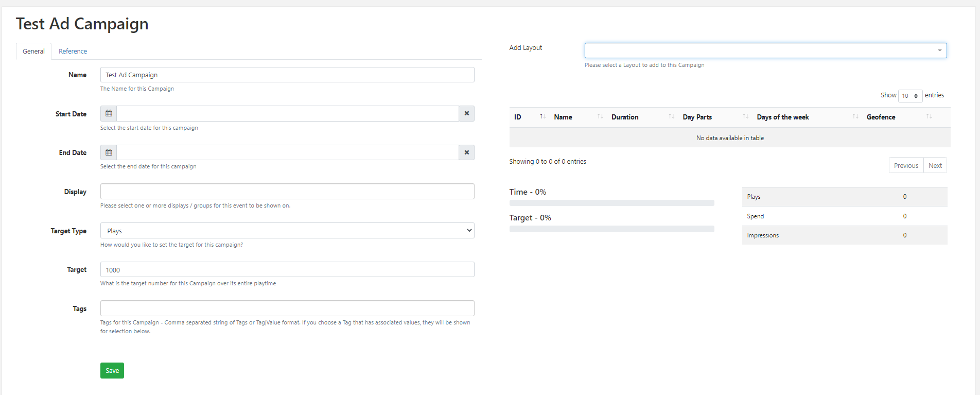This screenshot has width=980, height=395.
Task: Open the Target Type dropdown
Action: click(x=287, y=231)
